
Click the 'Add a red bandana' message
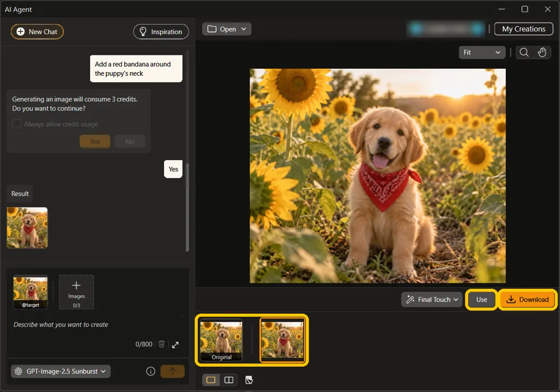click(x=136, y=68)
